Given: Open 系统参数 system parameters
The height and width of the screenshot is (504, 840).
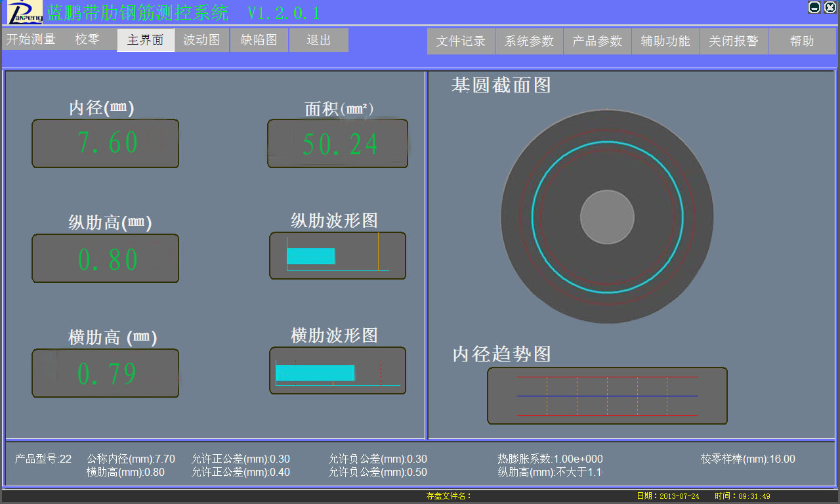Looking at the screenshot, I should [x=529, y=41].
